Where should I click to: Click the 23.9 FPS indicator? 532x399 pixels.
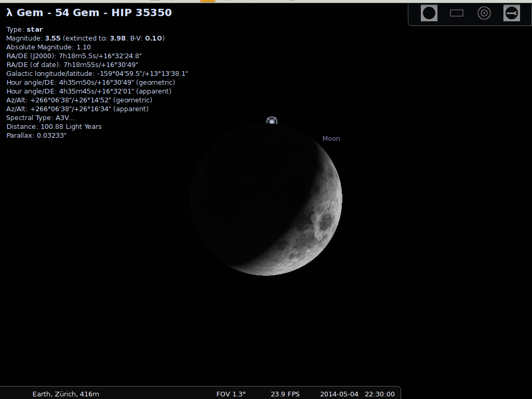285,394
